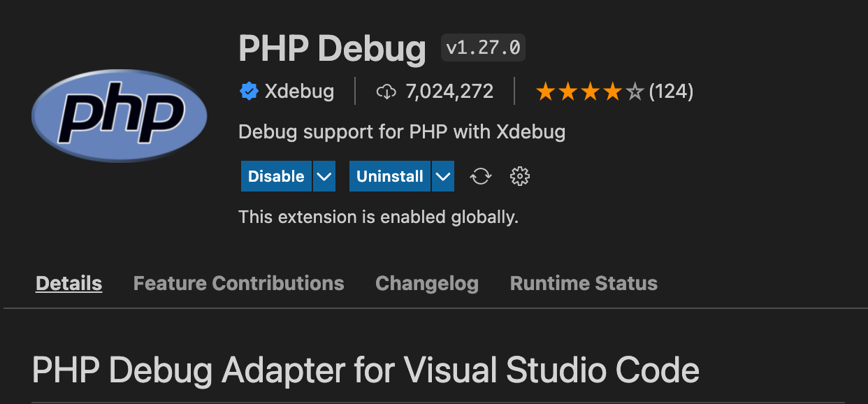
Task: Open the Xdebug publisher link
Action: pyautogui.click(x=299, y=92)
